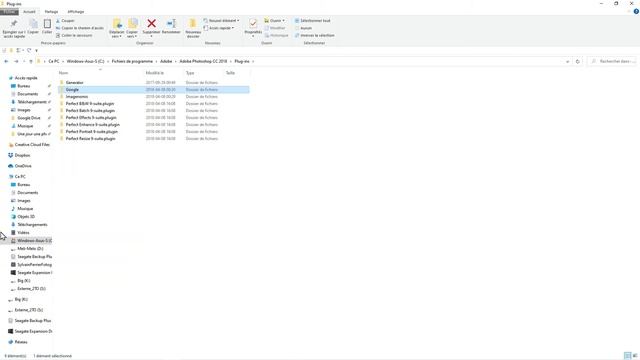Click Adobe in the address breadcrumb

tap(166, 61)
